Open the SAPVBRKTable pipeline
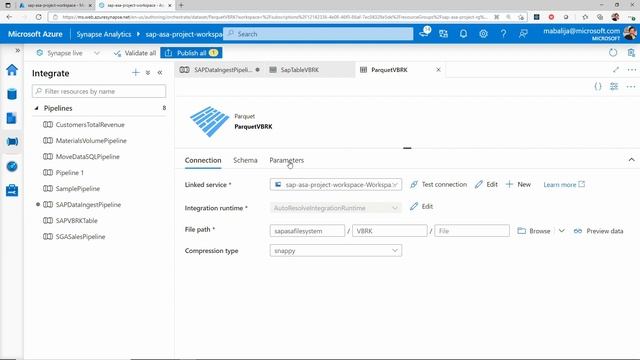The image size is (640, 360). [x=76, y=220]
